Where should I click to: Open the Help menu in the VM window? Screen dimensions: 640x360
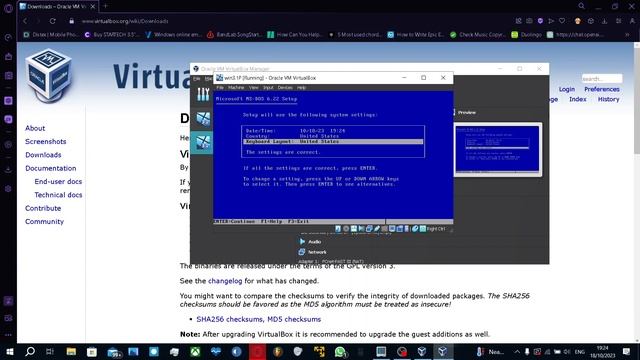tap(301, 87)
